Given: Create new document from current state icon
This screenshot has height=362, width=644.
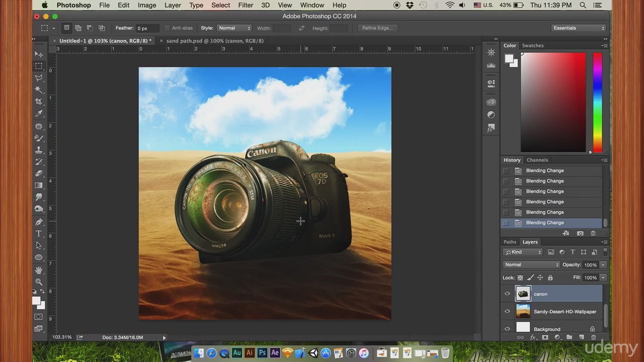Looking at the screenshot, I should pos(566,233).
